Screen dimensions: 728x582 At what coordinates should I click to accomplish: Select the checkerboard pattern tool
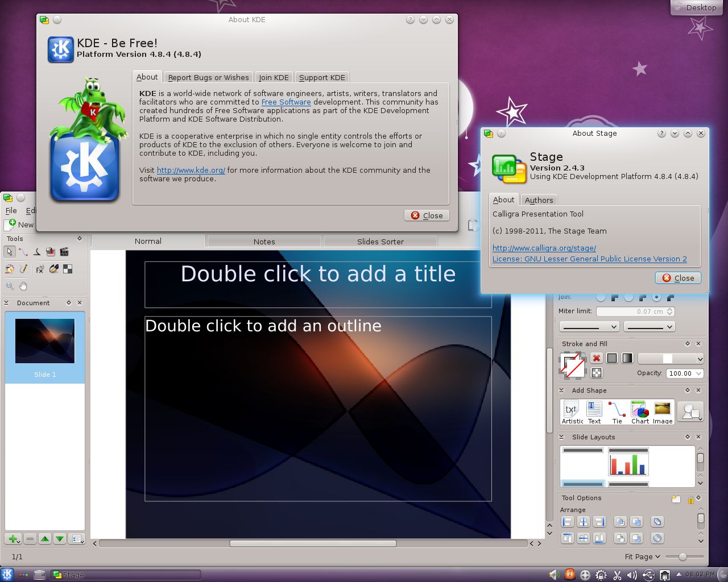[x=67, y=269]
